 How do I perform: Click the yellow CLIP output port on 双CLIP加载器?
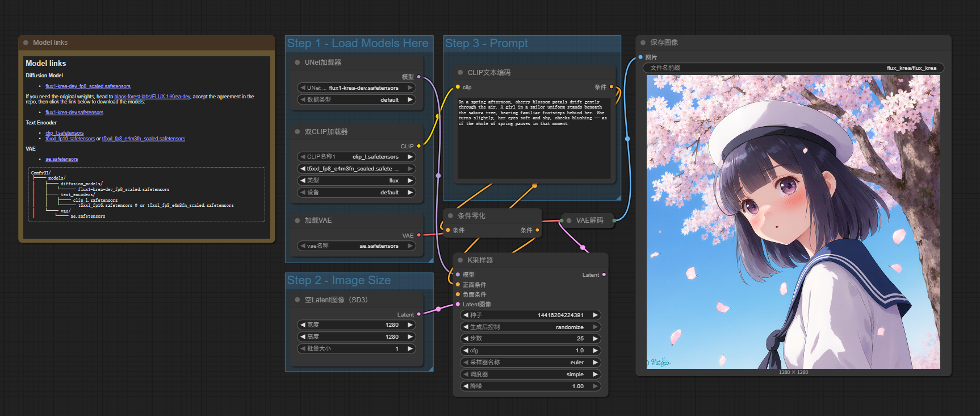419,146
